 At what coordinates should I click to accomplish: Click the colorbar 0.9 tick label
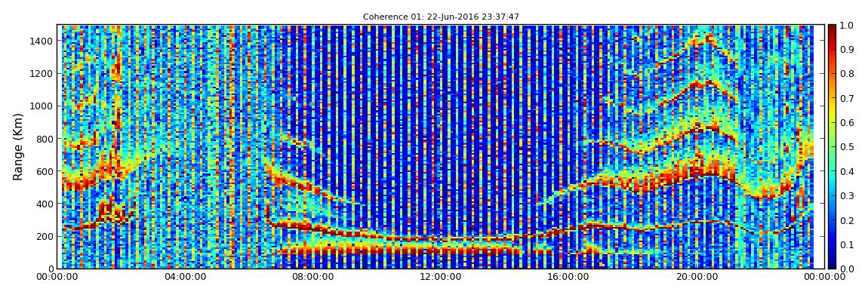[x=846, y=50]
